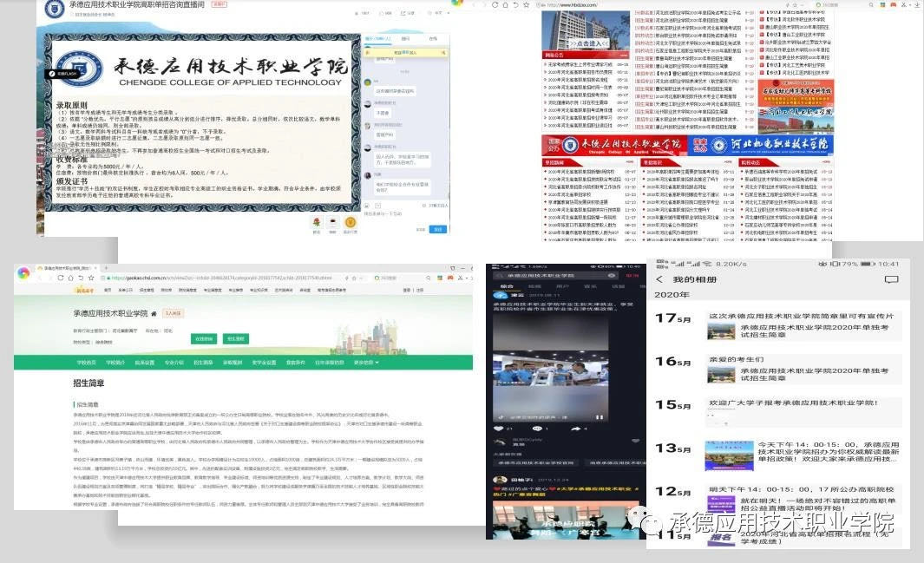
Task: Open the 17 May album post thumbnail
Action: pos(720,331)
